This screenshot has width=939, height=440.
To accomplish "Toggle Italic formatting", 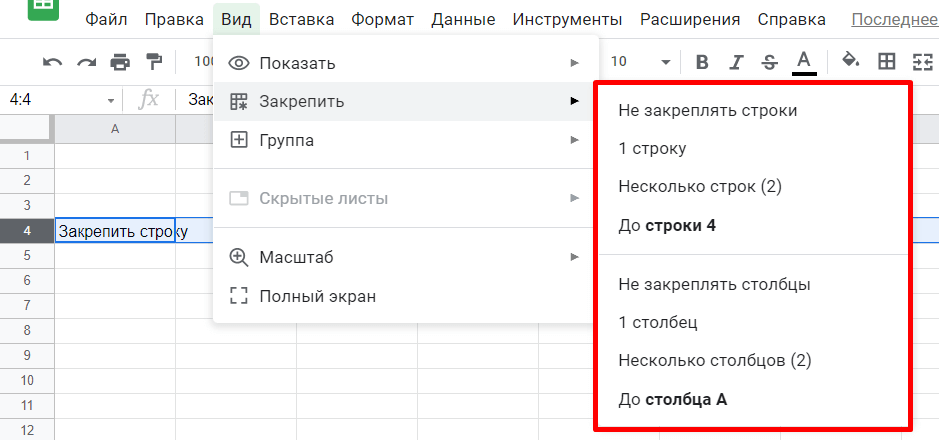I will (737, 62).
